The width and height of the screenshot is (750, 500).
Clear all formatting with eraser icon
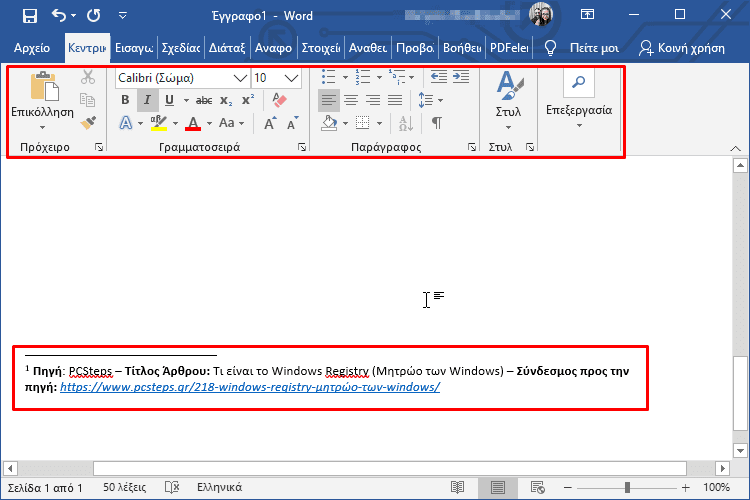point(279,100)
